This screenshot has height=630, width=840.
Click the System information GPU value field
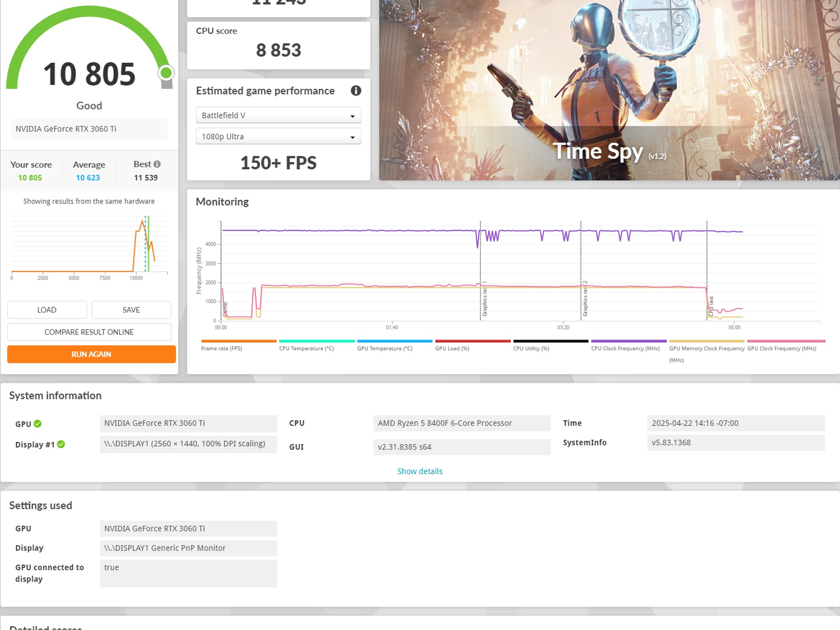(188, 423)
